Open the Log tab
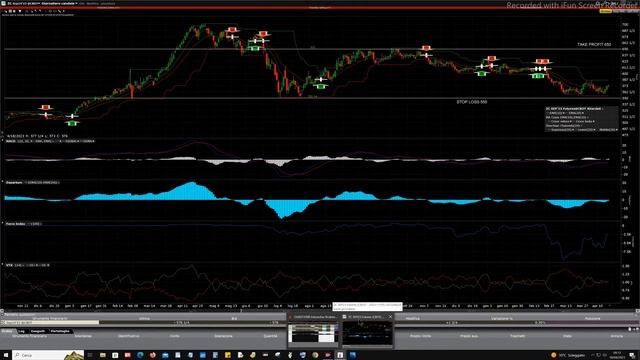 pos(21,331)
